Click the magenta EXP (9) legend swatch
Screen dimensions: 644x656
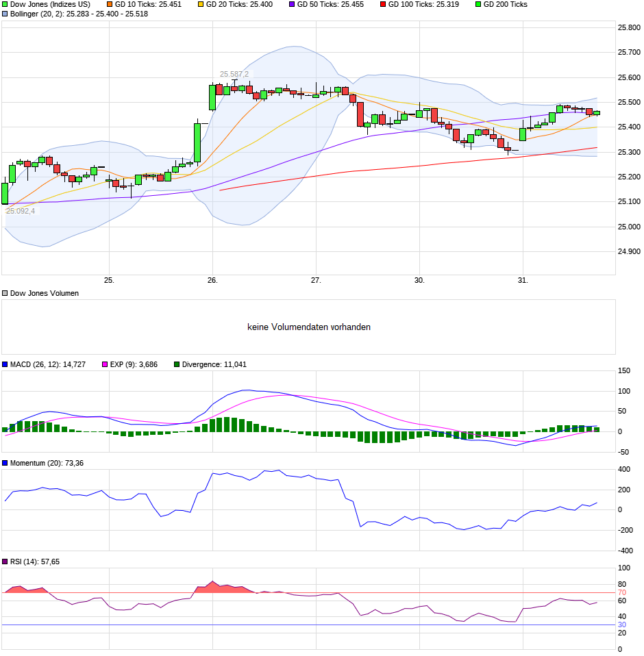[105, 365]
